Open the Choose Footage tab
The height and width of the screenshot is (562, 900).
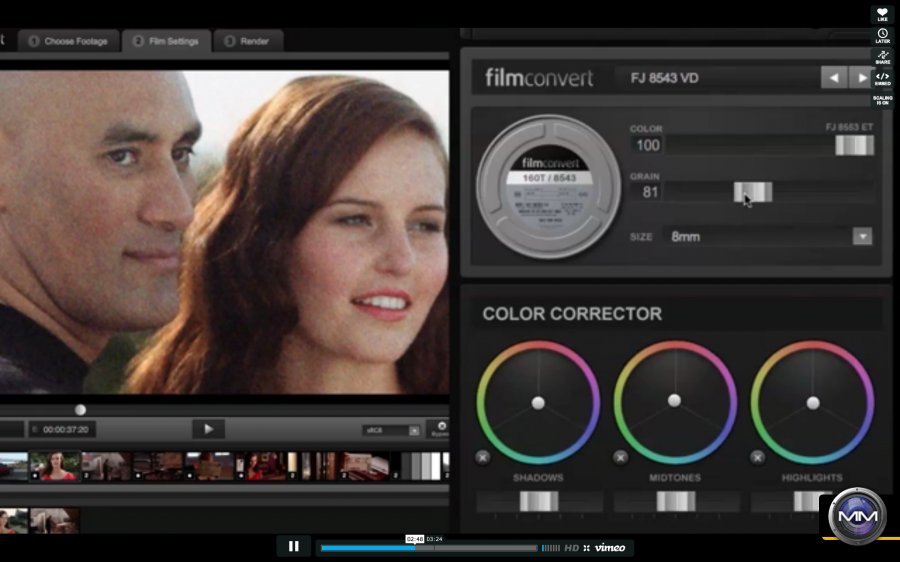click(x=67, y=41)
